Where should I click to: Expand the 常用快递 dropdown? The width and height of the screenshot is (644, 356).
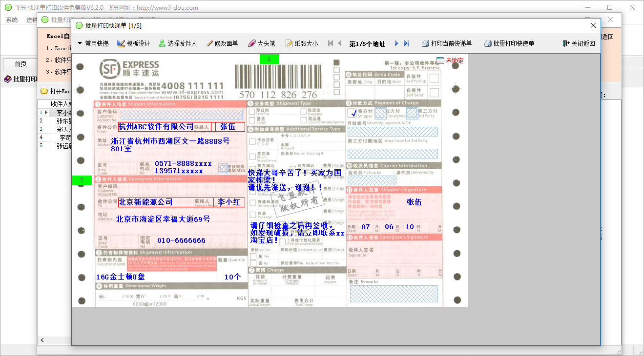pyautogui.click(x=93, y=43)
